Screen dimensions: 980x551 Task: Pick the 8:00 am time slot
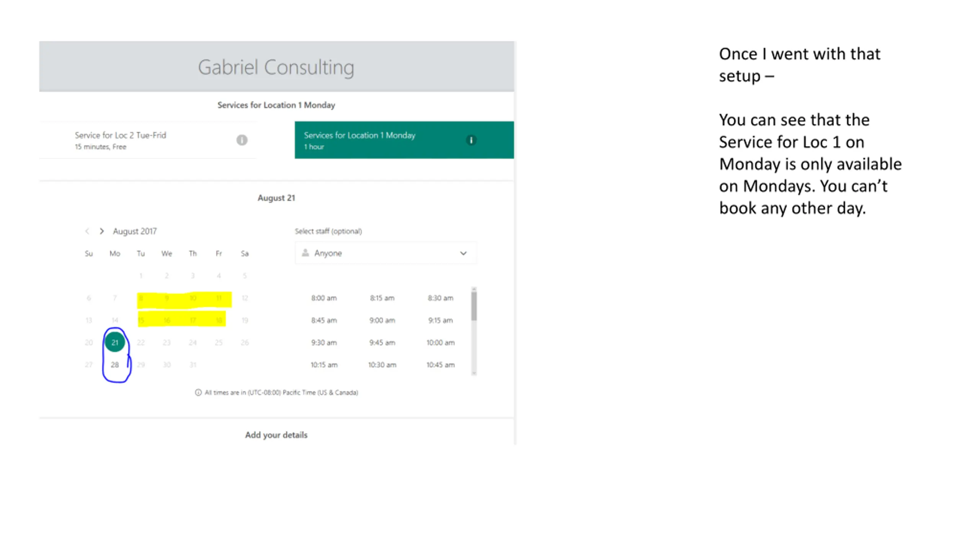[324, 298]
